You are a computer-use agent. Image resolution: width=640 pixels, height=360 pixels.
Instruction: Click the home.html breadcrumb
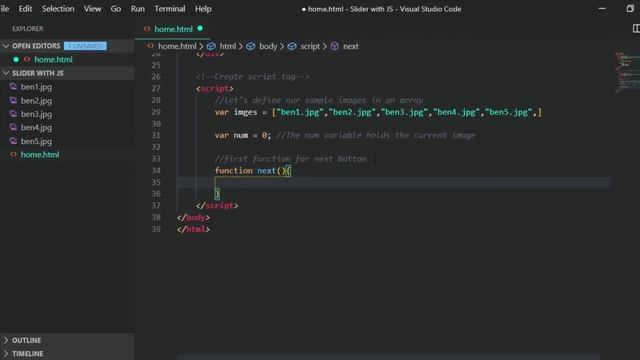(177, 46)
